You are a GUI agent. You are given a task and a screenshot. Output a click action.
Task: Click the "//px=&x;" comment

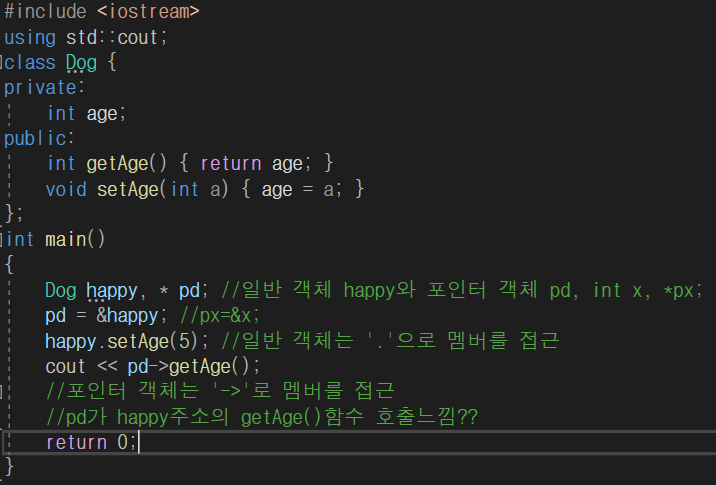coord(220,316)
